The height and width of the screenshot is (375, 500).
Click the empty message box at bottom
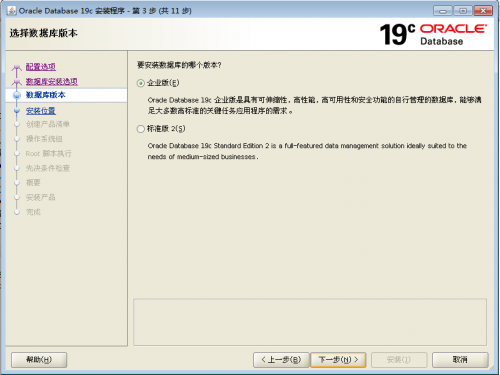[310, 322]
